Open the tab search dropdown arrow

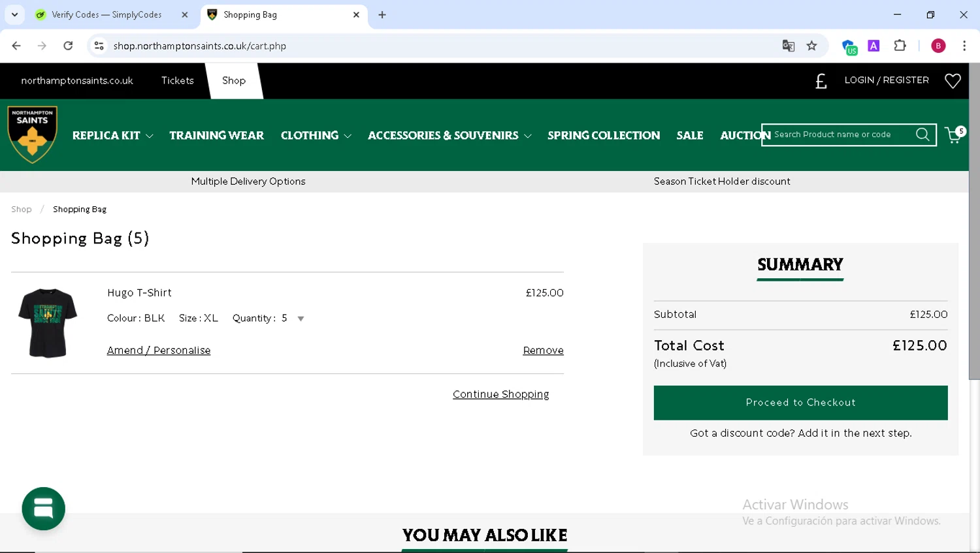click(x=14, y=14)
